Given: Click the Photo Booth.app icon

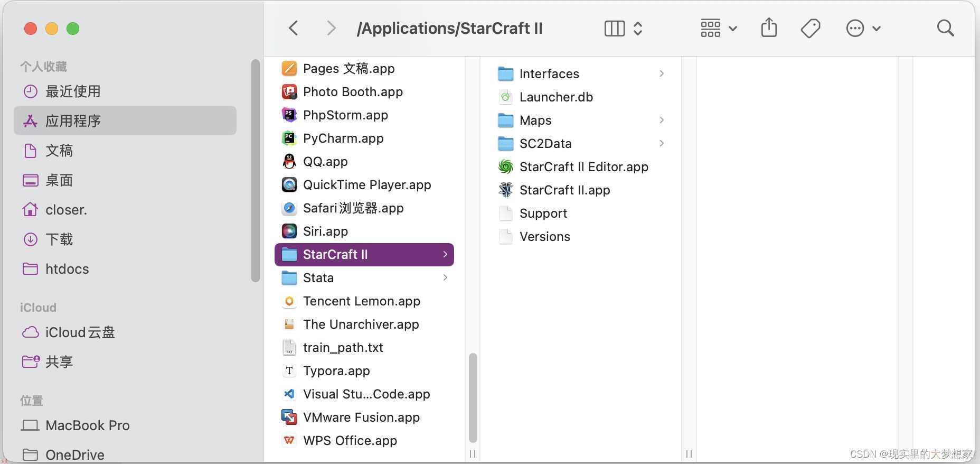Looking at the screenshot, I should (x=289, y=92).
